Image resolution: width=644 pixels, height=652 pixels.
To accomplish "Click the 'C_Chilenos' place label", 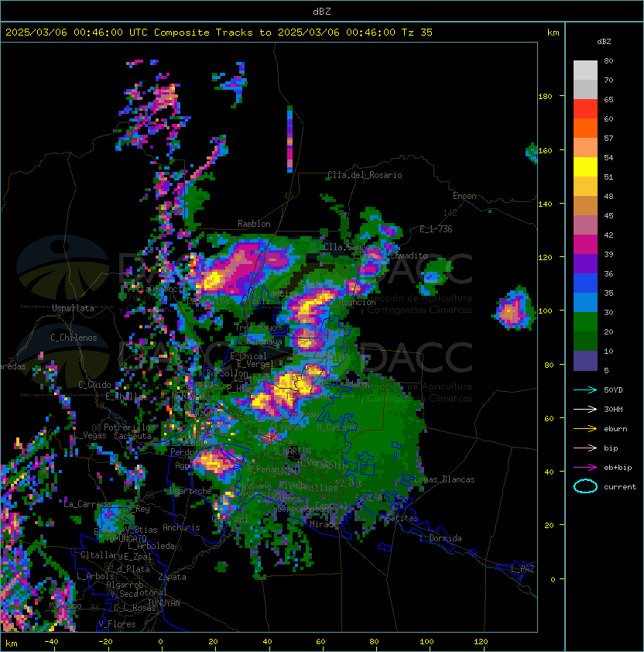I will [74, 338].
